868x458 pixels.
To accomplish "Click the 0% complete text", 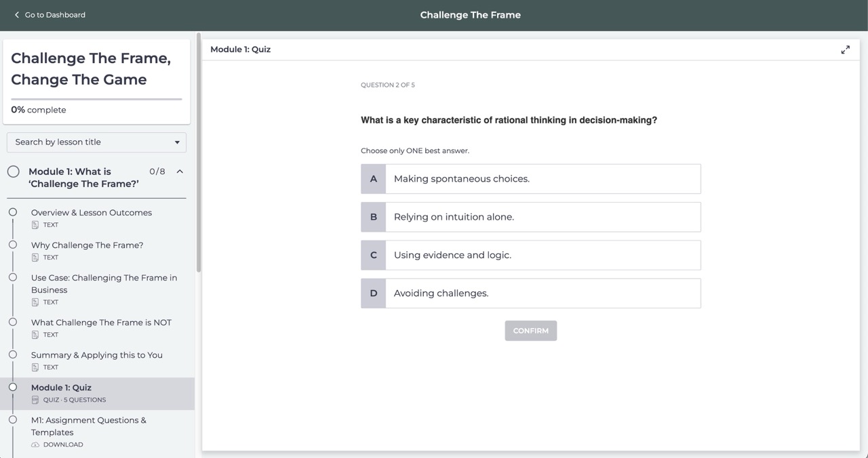I will (x=39, y=110).
